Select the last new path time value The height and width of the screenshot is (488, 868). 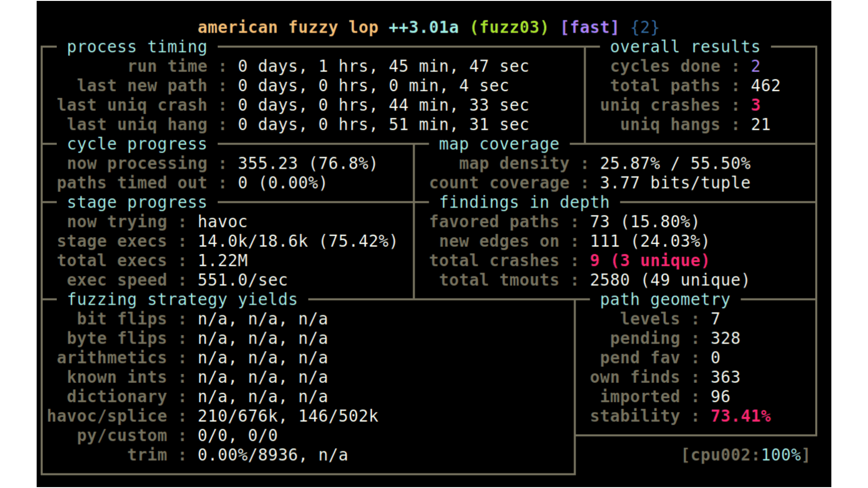(373, 86)
